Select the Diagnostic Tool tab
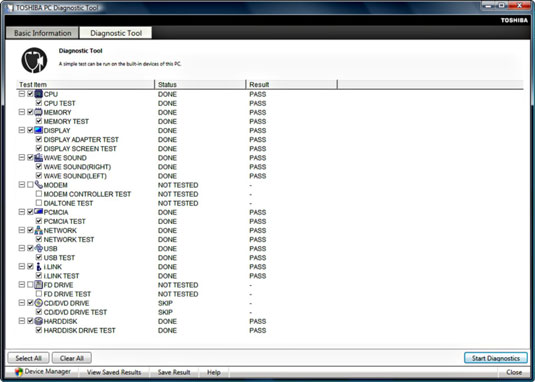The height and width of the screenshot is (382, 535). point(116,33)
